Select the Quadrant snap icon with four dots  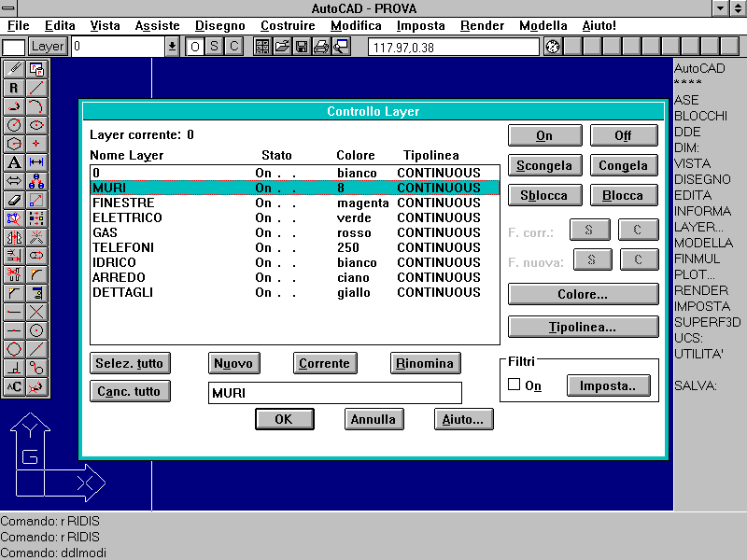[x=14, y=349]
